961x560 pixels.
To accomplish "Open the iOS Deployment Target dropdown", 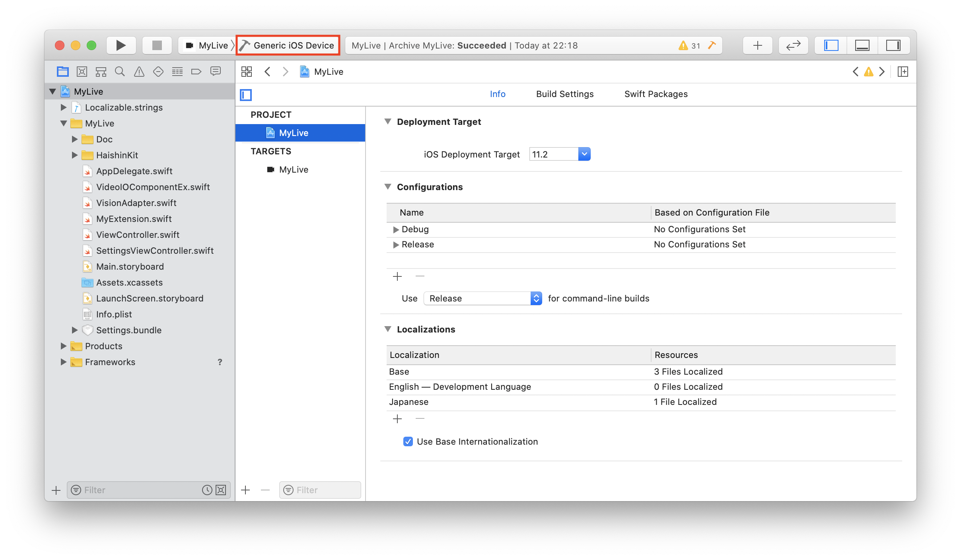I will click(584, 154).
